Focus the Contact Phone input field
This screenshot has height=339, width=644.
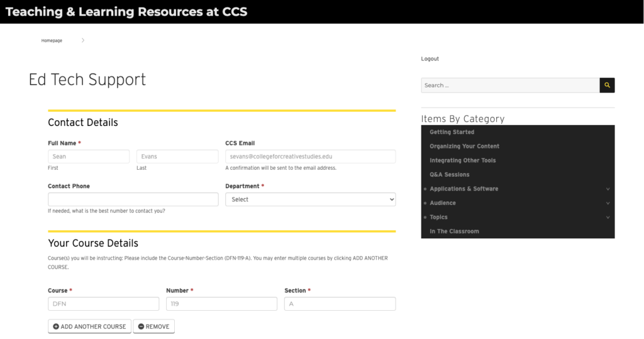click(133, 199)
